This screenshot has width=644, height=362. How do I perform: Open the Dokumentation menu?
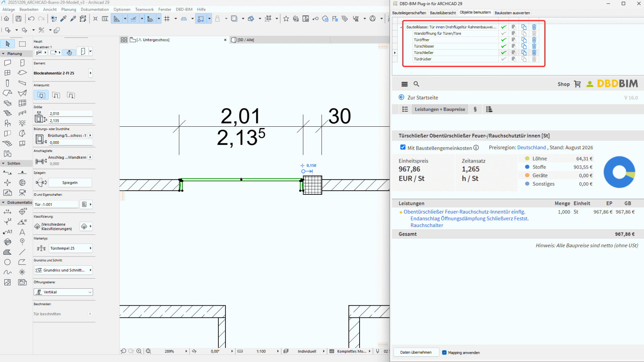95,9
